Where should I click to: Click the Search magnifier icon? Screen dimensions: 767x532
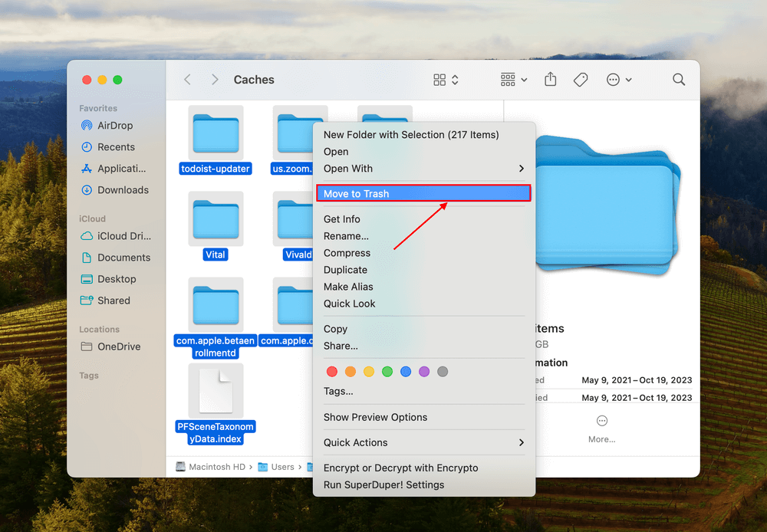[x=678, y=79]
